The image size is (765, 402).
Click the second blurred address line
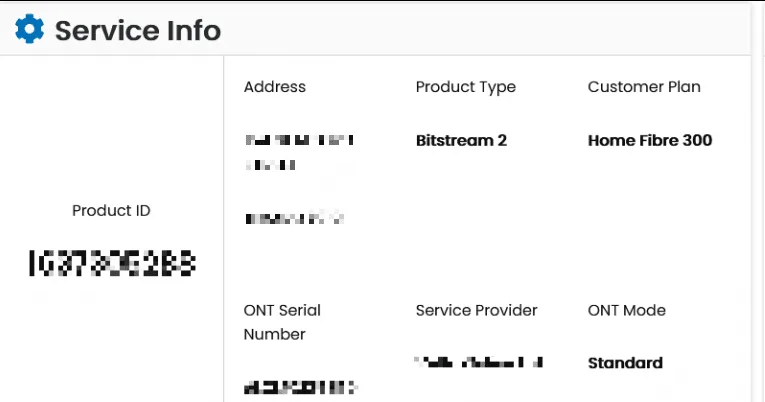[x=270, y=163]
